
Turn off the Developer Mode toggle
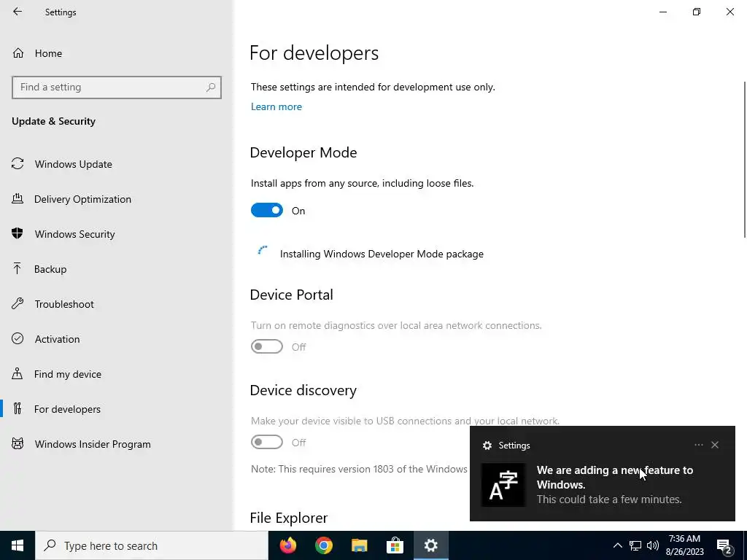pyautogui.click(x=267, y=210)
